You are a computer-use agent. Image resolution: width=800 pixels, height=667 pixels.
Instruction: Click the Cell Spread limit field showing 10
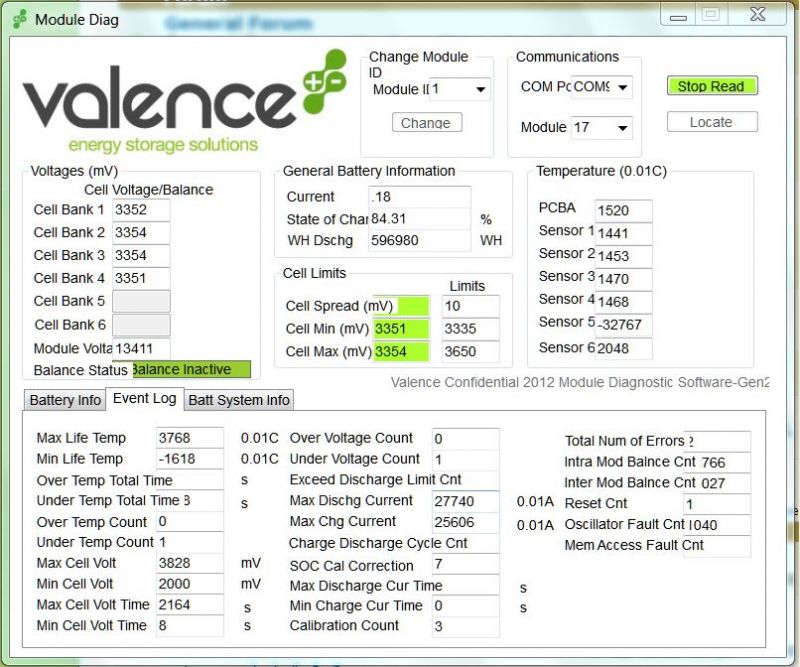click(x=470, y=306)
